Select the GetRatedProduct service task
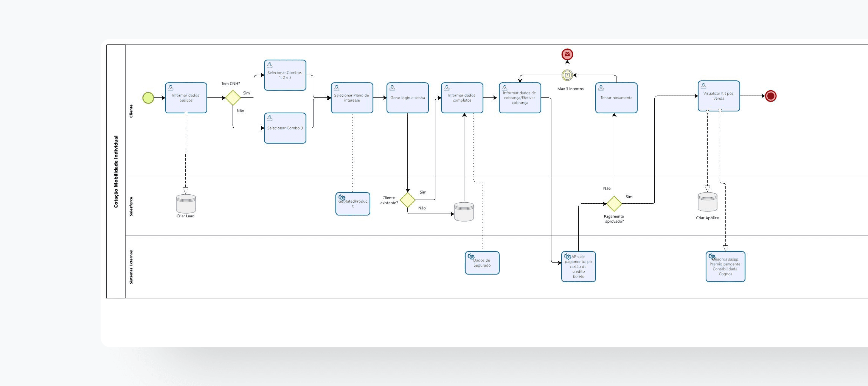The height and width of the screenshot is (386, 868). pos(353,204)
